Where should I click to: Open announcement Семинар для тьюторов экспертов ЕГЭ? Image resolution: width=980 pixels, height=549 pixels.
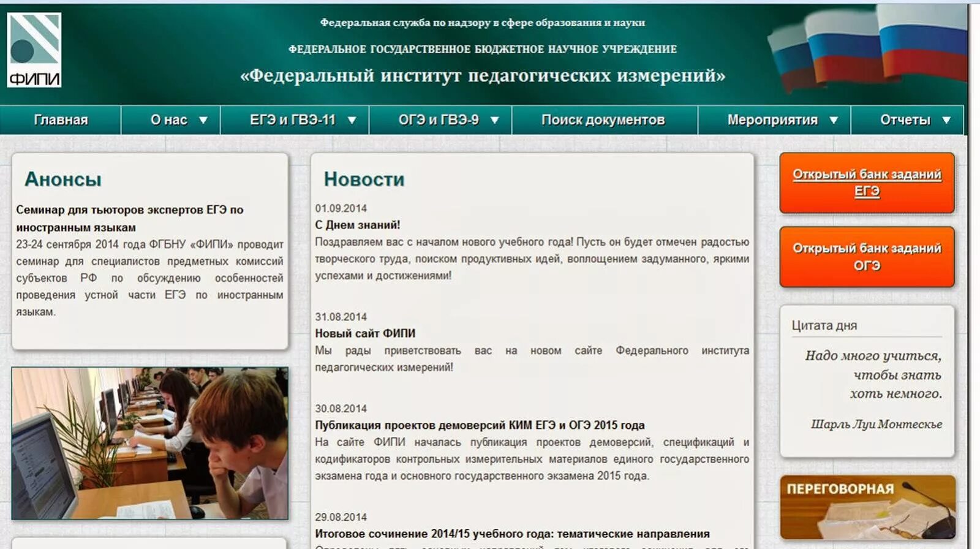tap(130, 218)
